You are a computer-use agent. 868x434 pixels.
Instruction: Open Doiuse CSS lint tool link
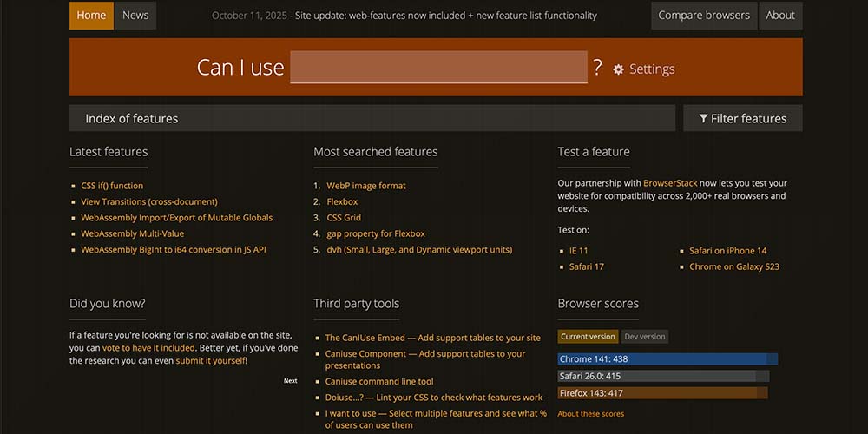(x=434, y=398)
